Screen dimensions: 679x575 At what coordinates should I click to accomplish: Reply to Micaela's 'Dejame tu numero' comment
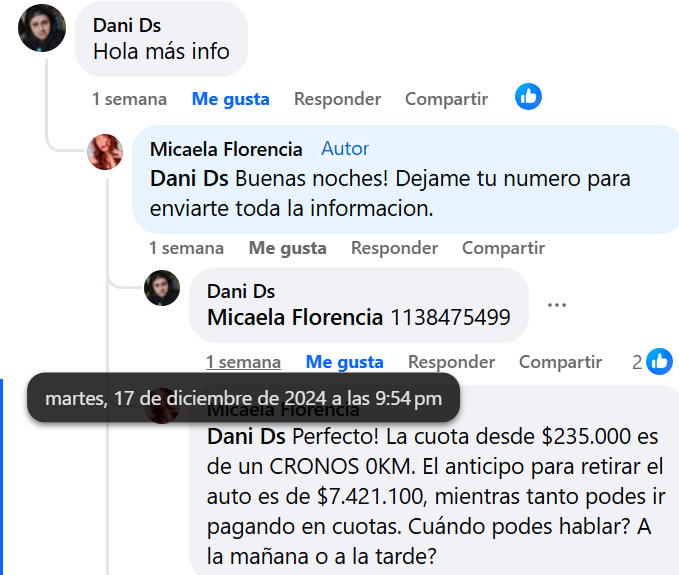click(x=394, y=248)
